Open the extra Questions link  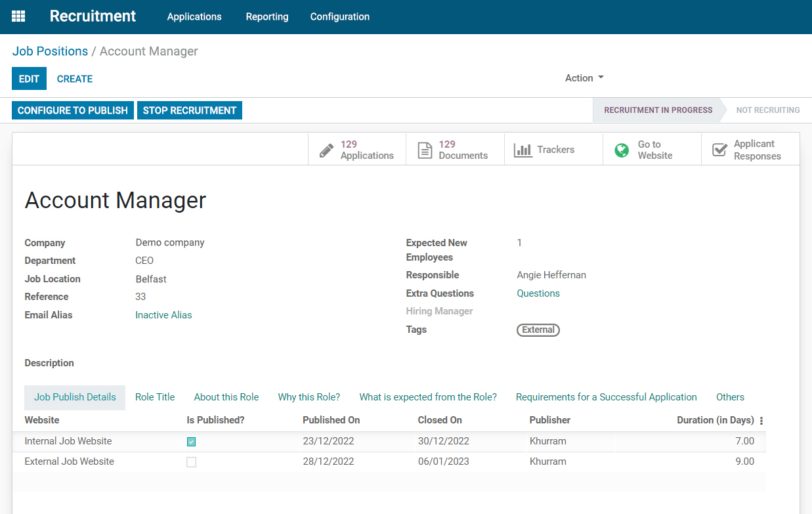538,293
